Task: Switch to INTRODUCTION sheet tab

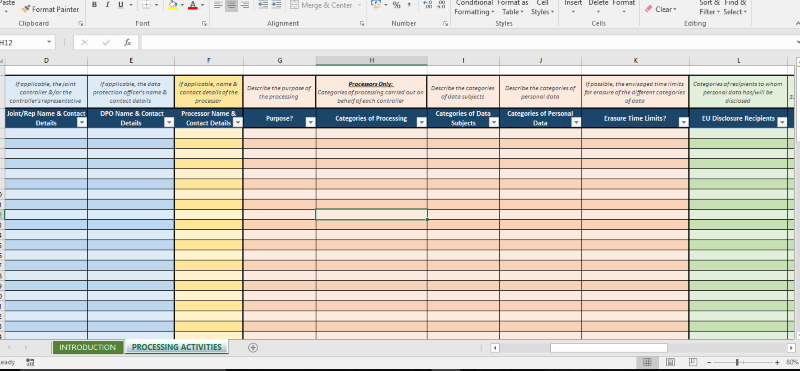Action: tap(88, 347)
